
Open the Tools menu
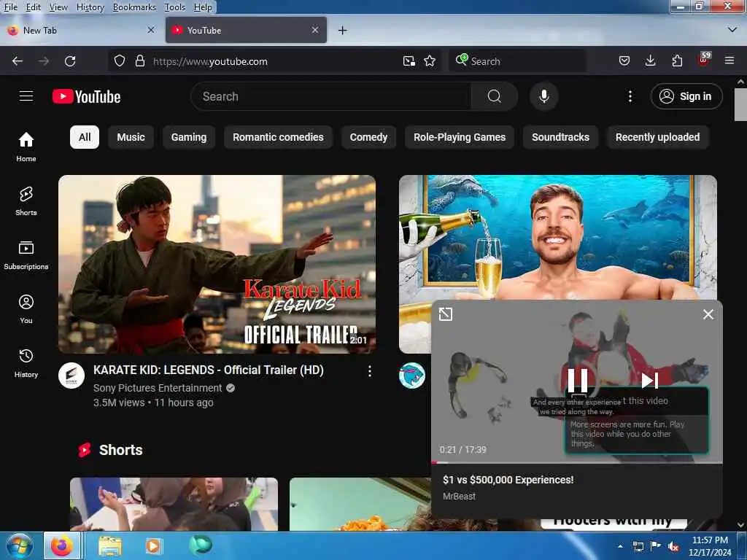tap(175, 7)
